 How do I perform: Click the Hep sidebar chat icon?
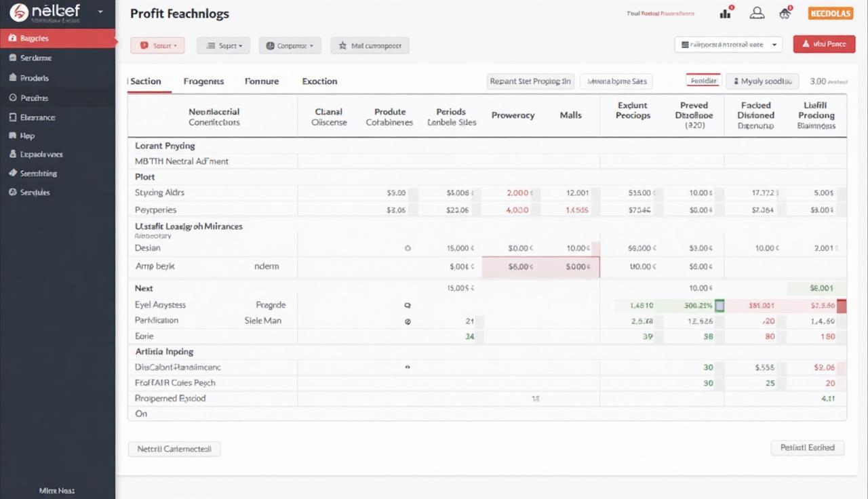click(x=13, y=136)
